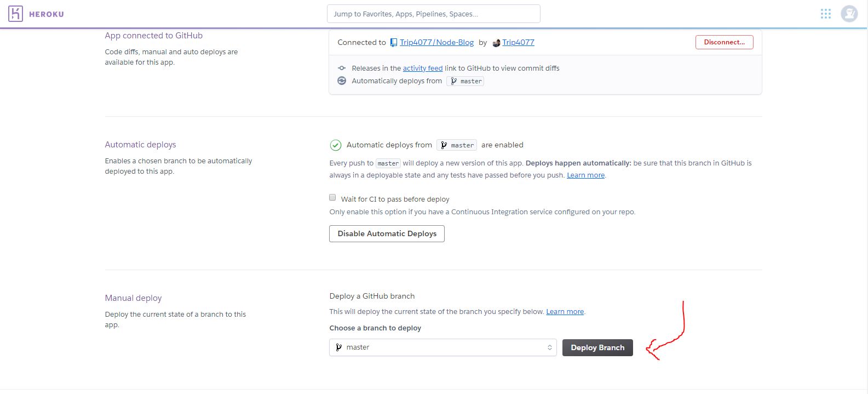
Task: Click the Trip4077 GitHub avatar image
Action: tap(496, 43)
